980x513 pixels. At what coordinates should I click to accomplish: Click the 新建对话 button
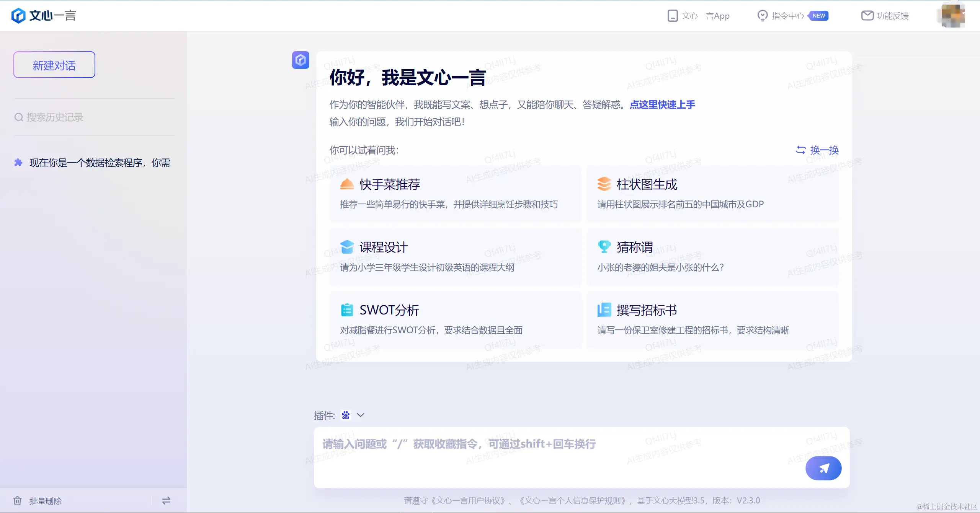click(x=54, y=65)
